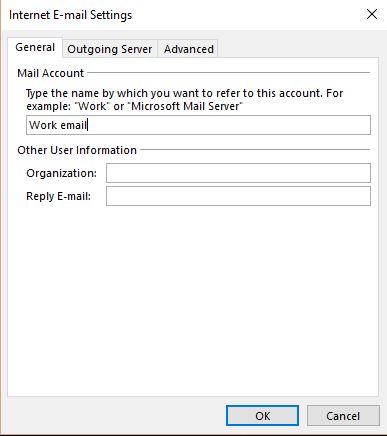The image size is (387, 436).
Task: Click the Cancel button
Action: click(x=343, y=416)
